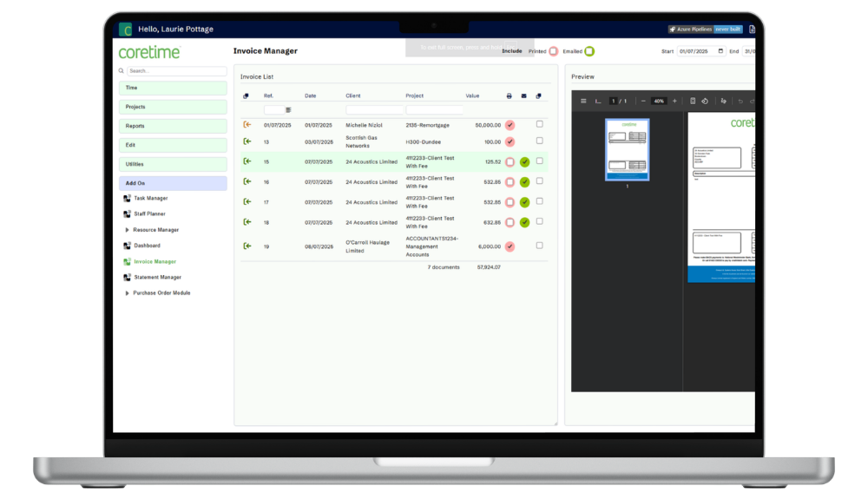Zoom in the PDF preview
This screenshot has width=868, height=499.
(x=674, y=102)
